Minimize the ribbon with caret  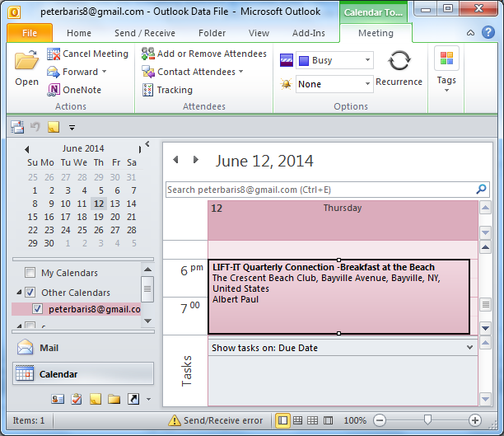click(x=470, y=32)
